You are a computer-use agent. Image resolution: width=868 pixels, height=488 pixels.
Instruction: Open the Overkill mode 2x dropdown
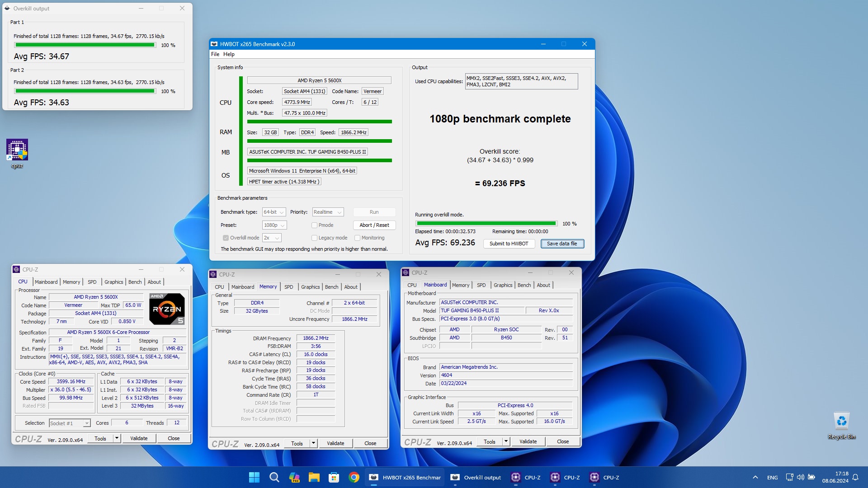272,238
